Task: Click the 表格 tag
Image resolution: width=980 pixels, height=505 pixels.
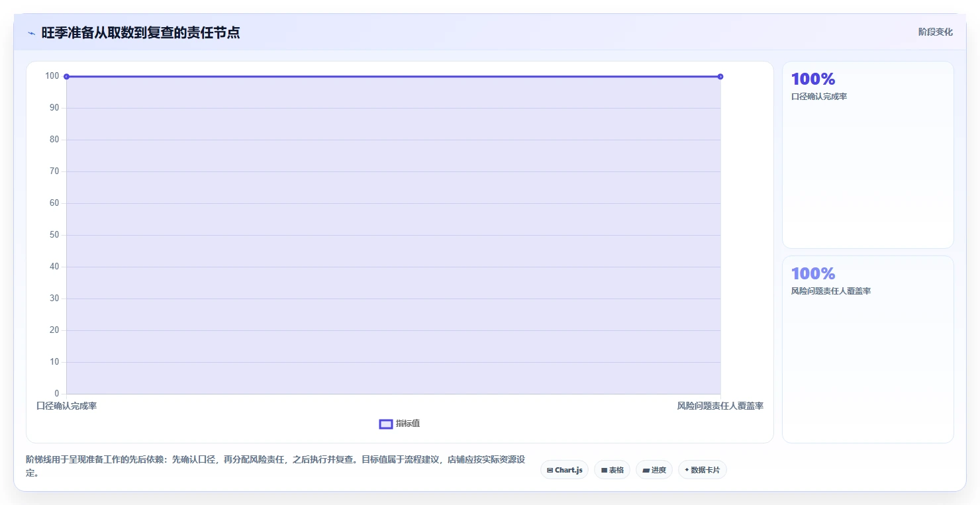Action: tap(612, 470)
